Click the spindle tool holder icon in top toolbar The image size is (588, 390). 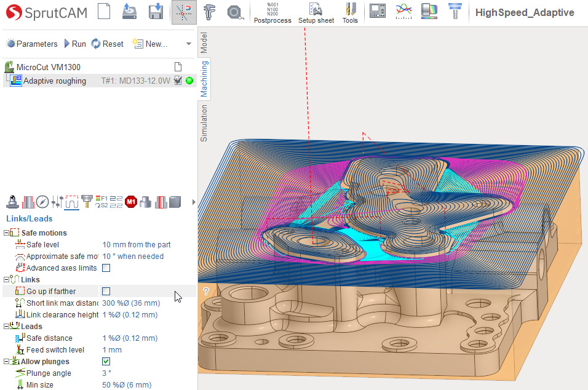[x=455, y=11]
